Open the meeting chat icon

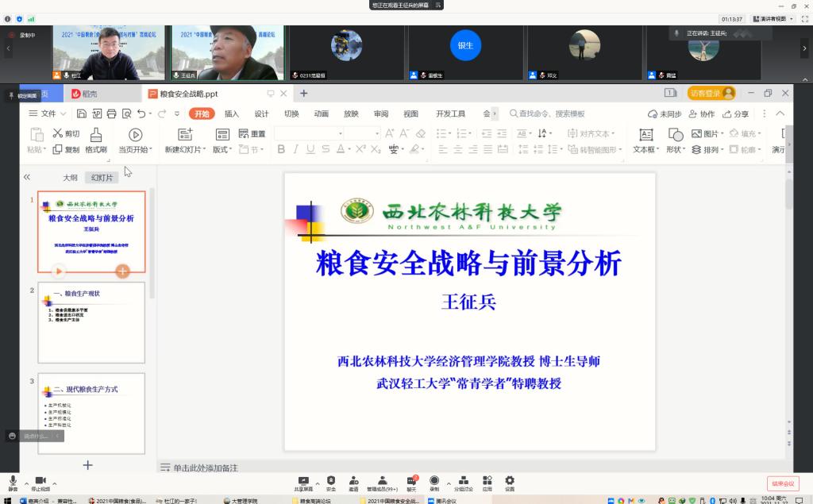411,481
